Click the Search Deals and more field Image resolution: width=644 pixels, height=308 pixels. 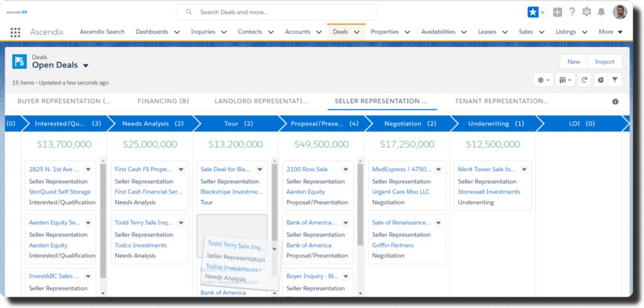pyautogui.click(x=276, y=13)
